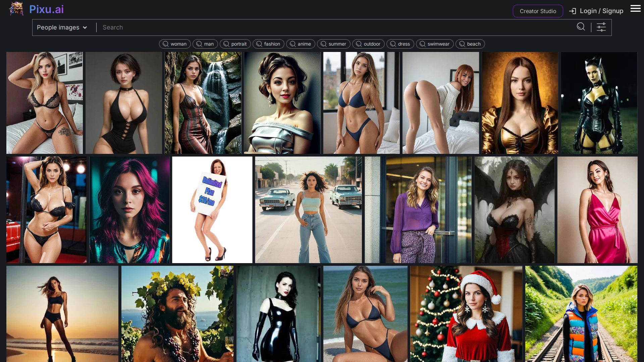The image size is (644, 362).
Task: Focus the Search input field
Action: [x=335, y=27]
